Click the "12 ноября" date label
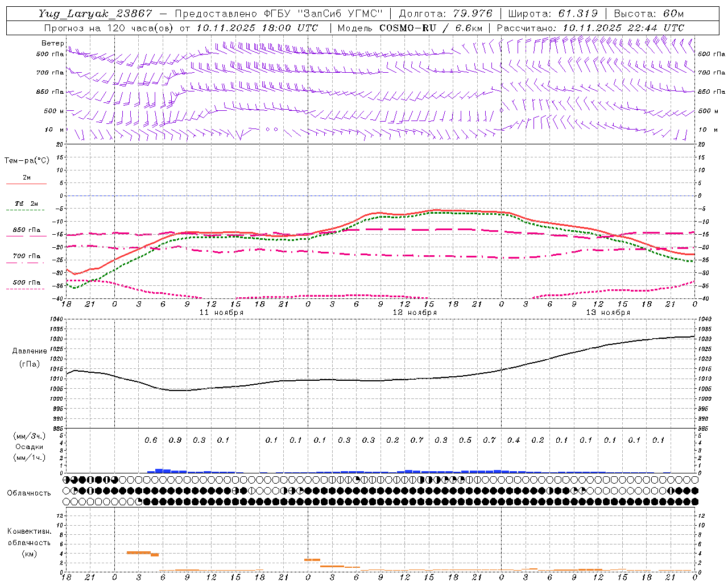 coord(415,313)
